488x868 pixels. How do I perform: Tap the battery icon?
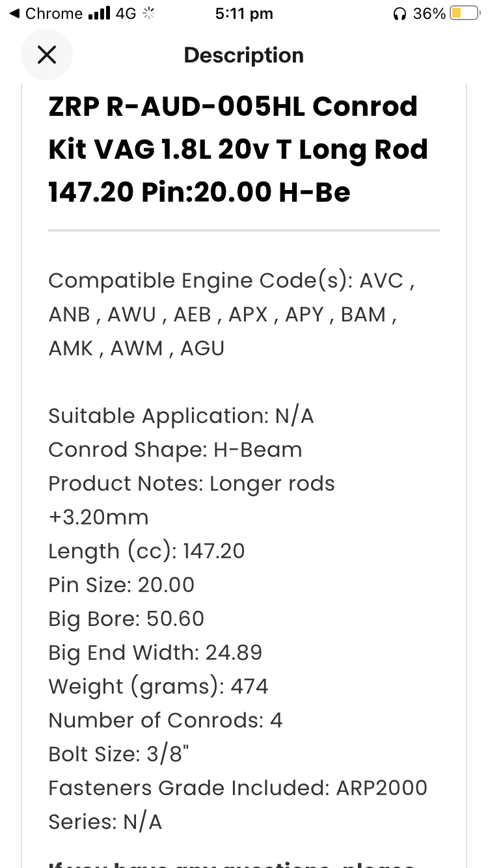tap(465, 14)
